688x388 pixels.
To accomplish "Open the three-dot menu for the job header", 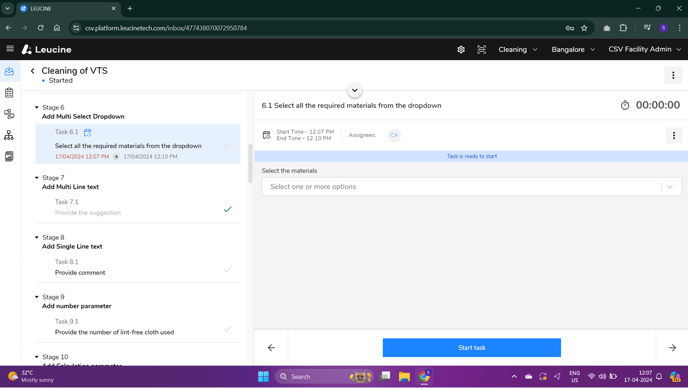I will click(x=673, y=75).
